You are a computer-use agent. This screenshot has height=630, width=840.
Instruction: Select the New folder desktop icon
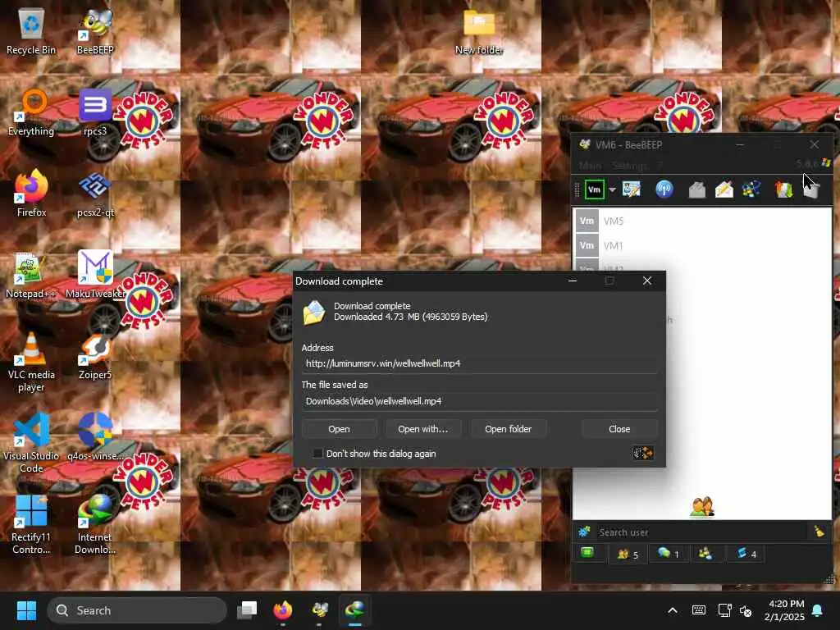(479, 31)
